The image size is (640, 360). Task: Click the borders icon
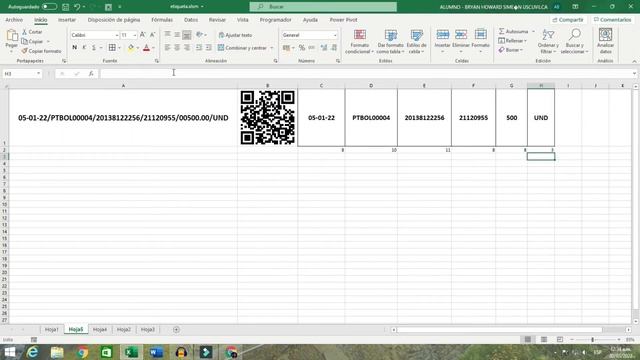click(112, 48)
